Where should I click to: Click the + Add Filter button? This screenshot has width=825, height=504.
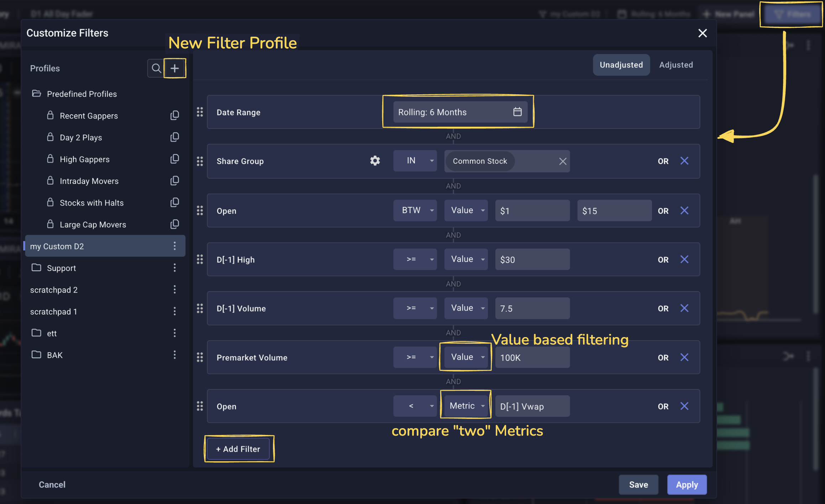tap(238, 449)
